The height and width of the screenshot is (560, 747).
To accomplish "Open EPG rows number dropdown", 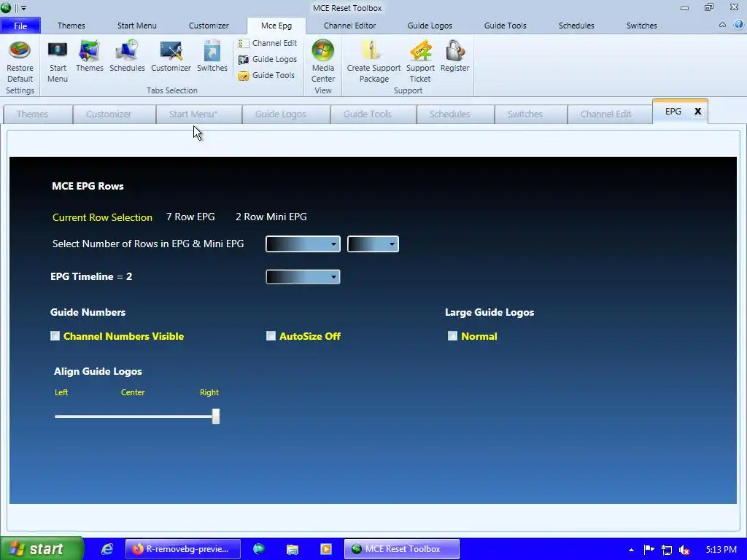I will (303, 244).
